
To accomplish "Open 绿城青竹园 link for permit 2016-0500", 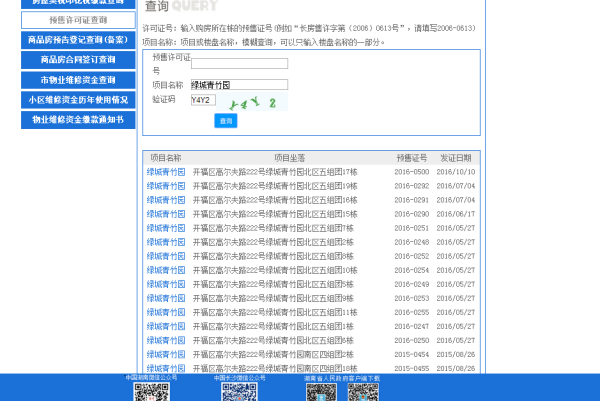I will (x=166, y=172).
